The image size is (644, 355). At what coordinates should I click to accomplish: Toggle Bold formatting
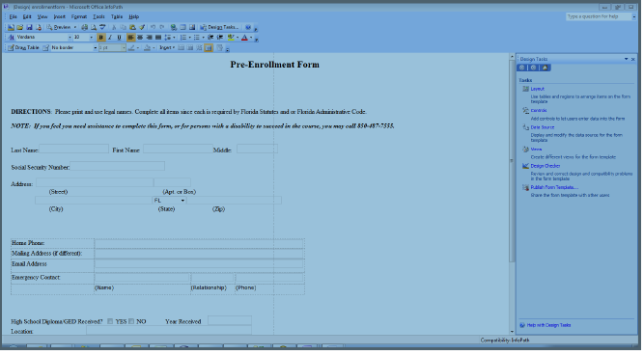(100, 38)
